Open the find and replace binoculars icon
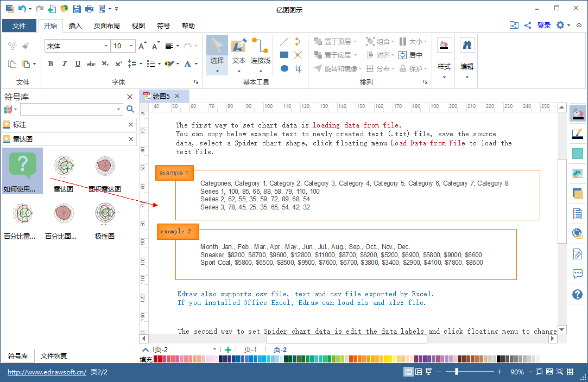 [x=466, y=46]
